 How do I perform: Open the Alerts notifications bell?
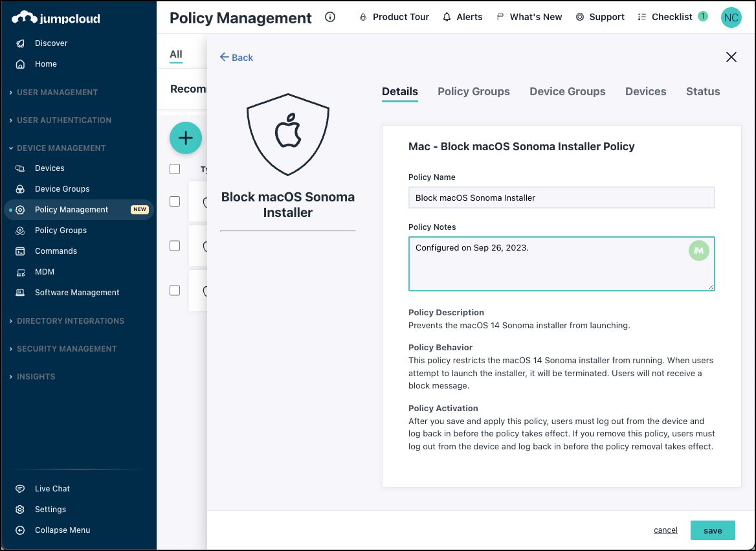pos(462,17)
